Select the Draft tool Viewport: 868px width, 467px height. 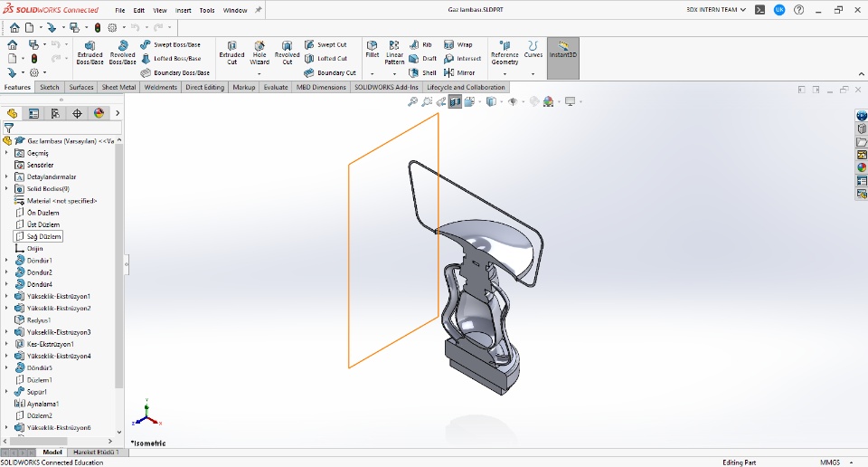(x=422, y=59)
